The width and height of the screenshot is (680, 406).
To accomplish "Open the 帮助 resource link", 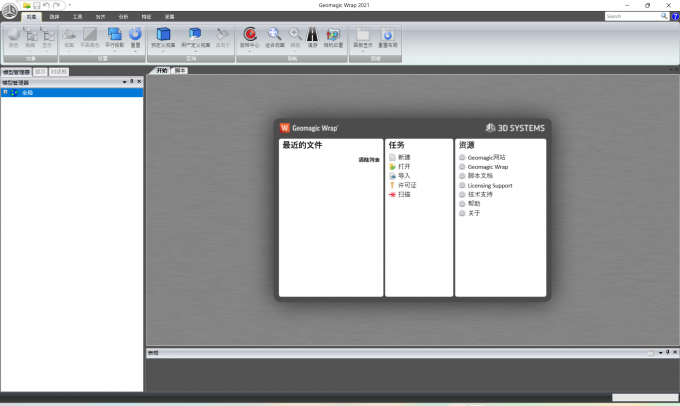I will 474,203.
